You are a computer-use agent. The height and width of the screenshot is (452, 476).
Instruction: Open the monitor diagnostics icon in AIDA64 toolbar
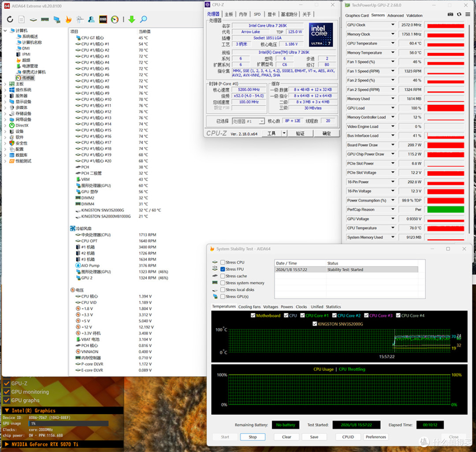tap(57, 20)
